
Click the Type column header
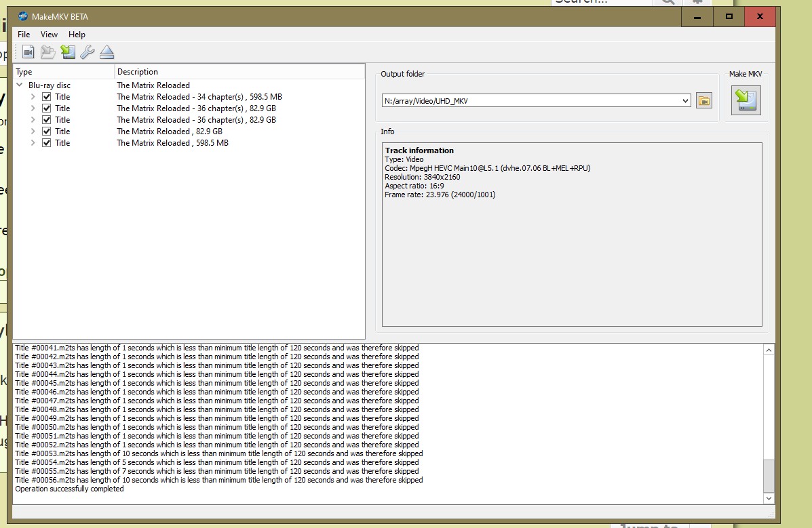coord(63,71)
